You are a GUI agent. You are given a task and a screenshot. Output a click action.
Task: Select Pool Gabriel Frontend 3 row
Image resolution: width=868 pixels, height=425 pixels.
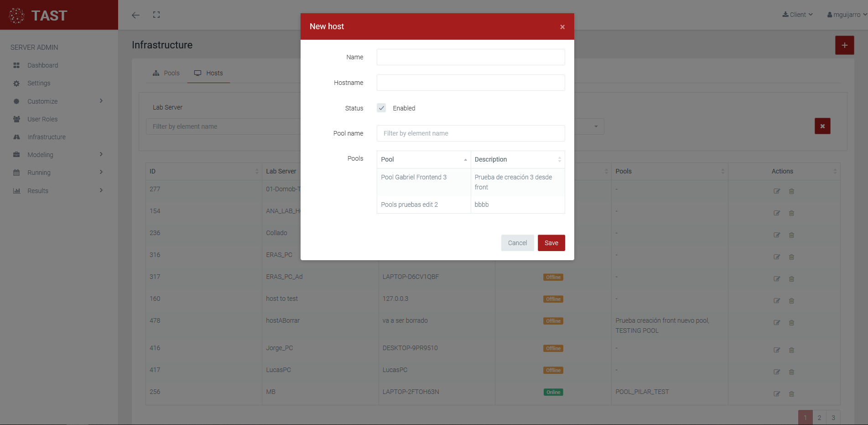click(414, 177)
